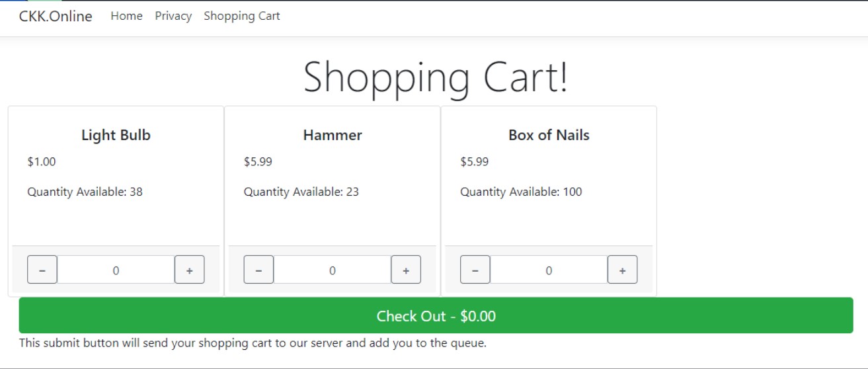Click the CKK.Online brand logo link

tap(56, 17)
